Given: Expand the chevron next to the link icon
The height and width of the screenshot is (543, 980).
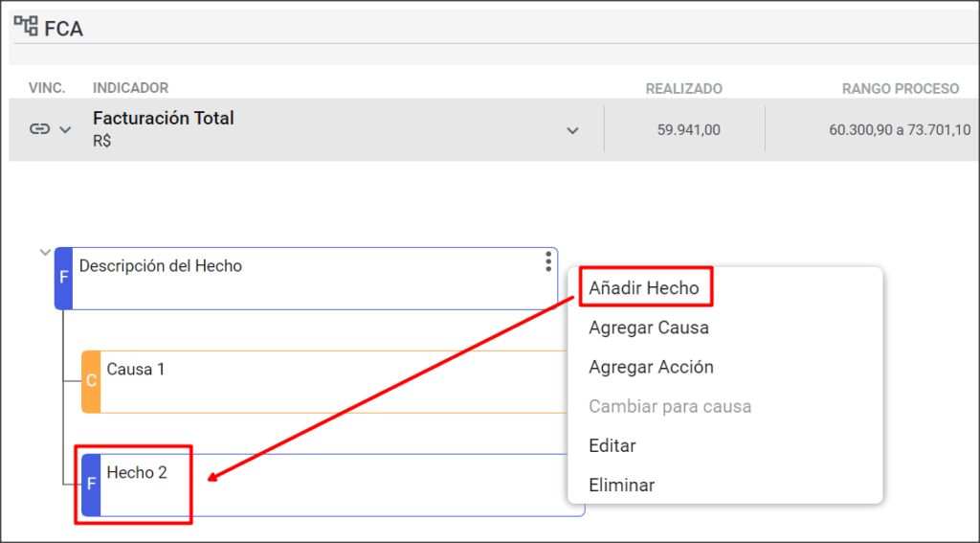Looking at the screenshot, I should (65, 130).
